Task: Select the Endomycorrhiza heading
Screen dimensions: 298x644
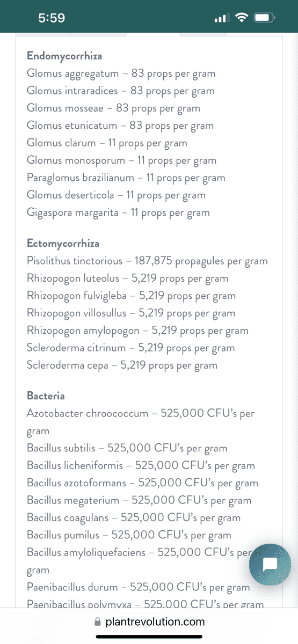Action: 64,56
